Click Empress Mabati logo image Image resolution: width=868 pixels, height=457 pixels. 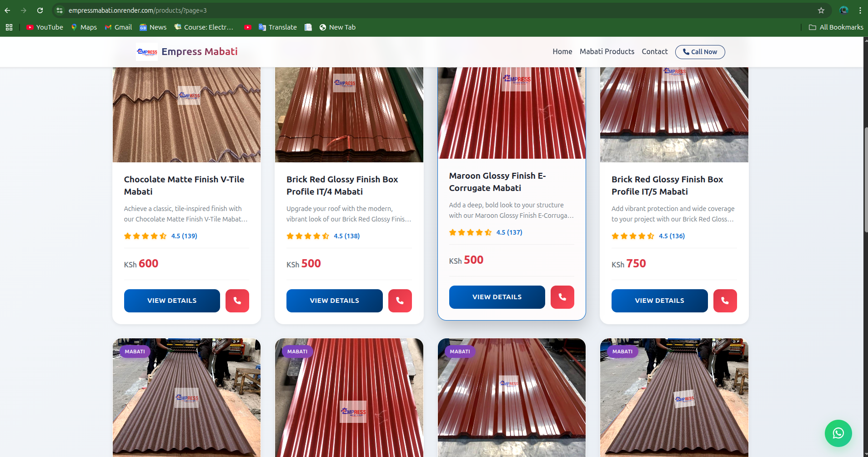[147, 52]
